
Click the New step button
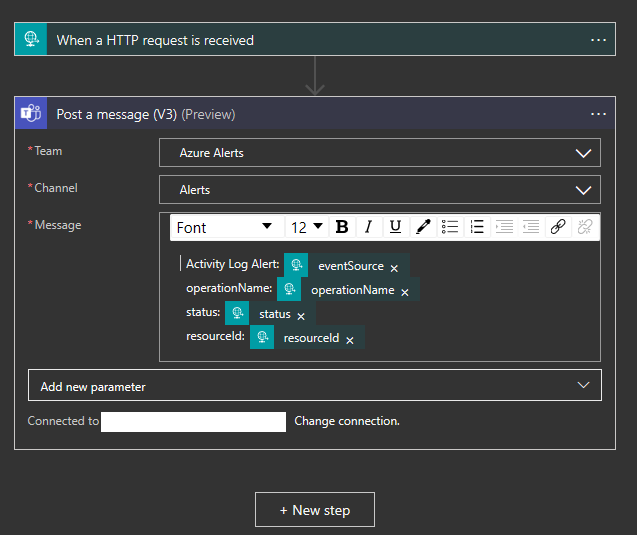(x=315, y=510)
